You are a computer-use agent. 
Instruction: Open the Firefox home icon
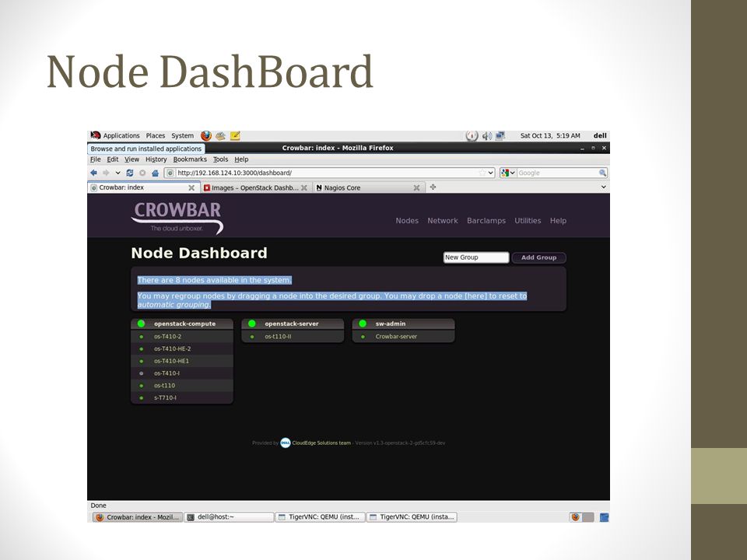[x=155, y=173]
